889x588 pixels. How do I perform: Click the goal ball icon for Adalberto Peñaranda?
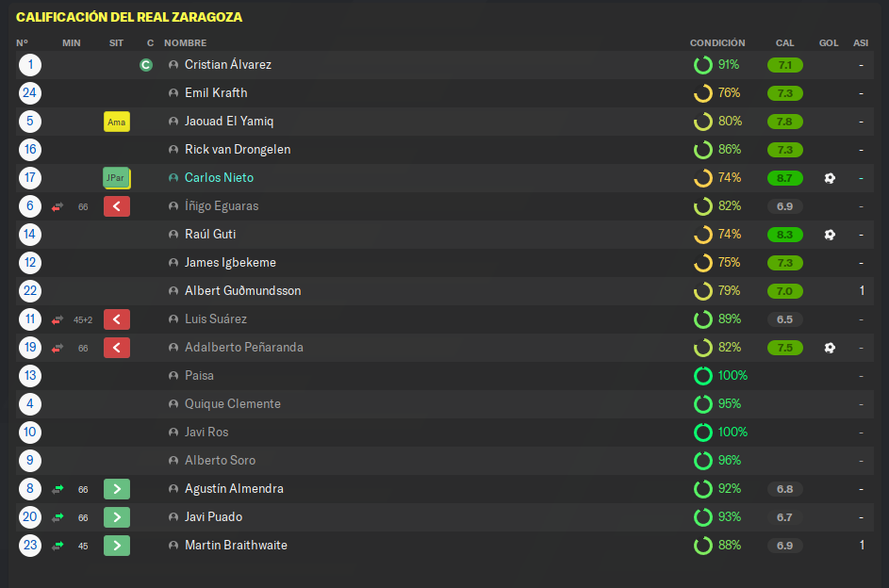coord(830,348)
